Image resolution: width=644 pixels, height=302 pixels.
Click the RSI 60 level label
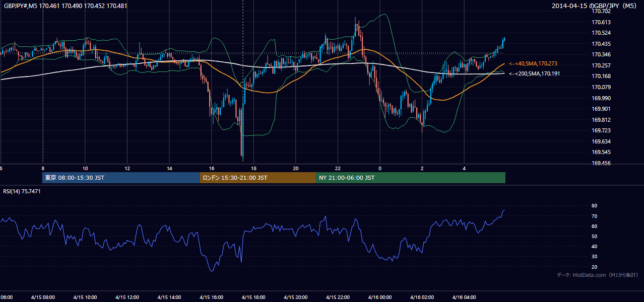pyautogui.click(x=595, y=226)
